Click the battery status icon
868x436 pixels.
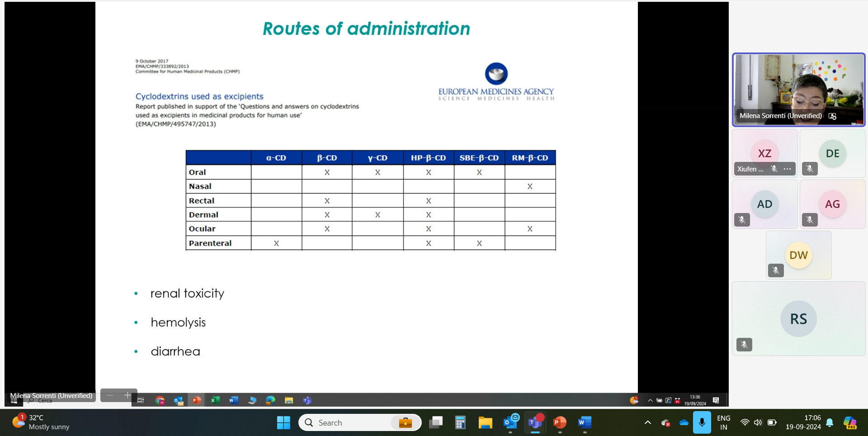point(772,422)
